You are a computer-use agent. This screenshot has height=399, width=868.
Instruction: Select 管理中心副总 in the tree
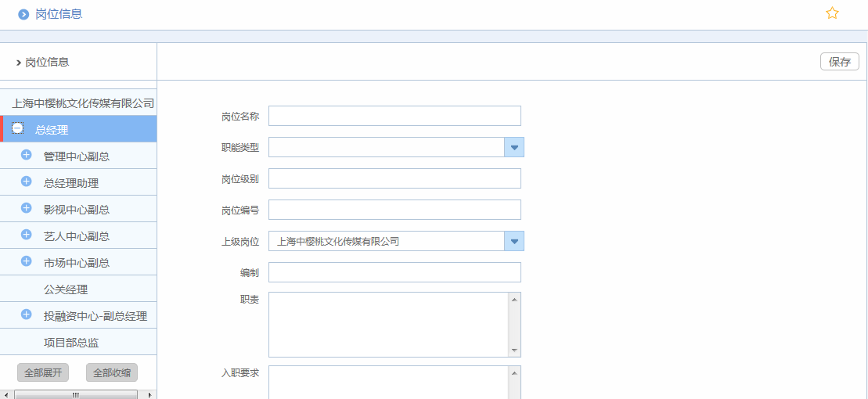[77, 156]
